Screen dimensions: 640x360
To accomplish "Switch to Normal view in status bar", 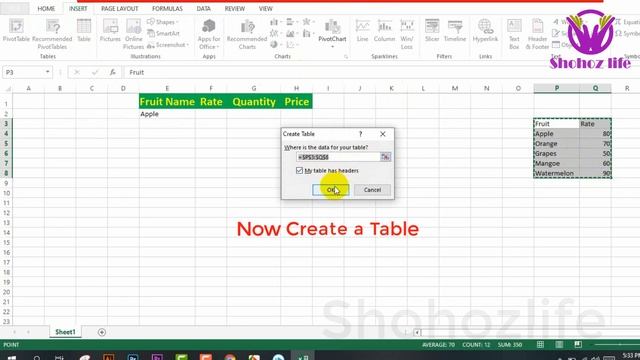I will coord(540,345).
